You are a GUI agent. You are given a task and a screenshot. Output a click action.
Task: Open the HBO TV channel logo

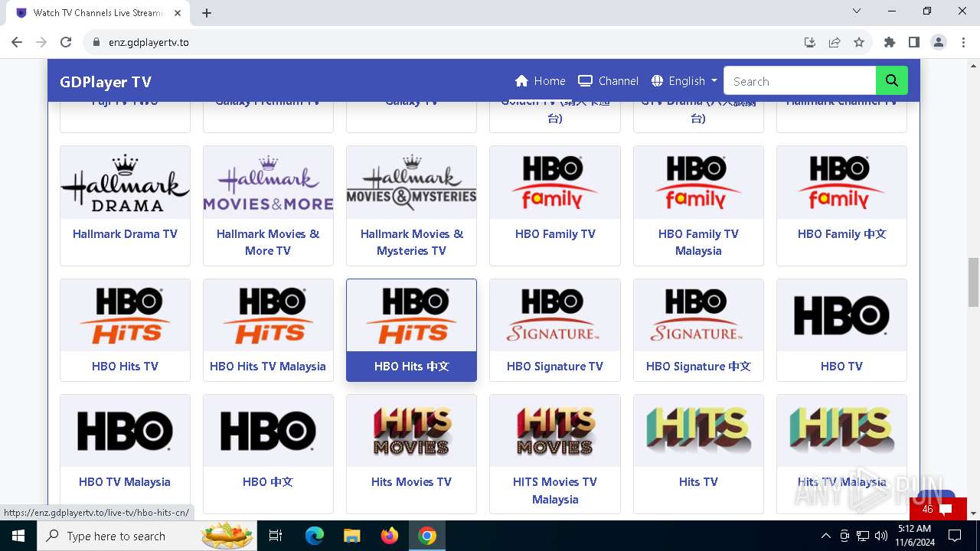841,315
